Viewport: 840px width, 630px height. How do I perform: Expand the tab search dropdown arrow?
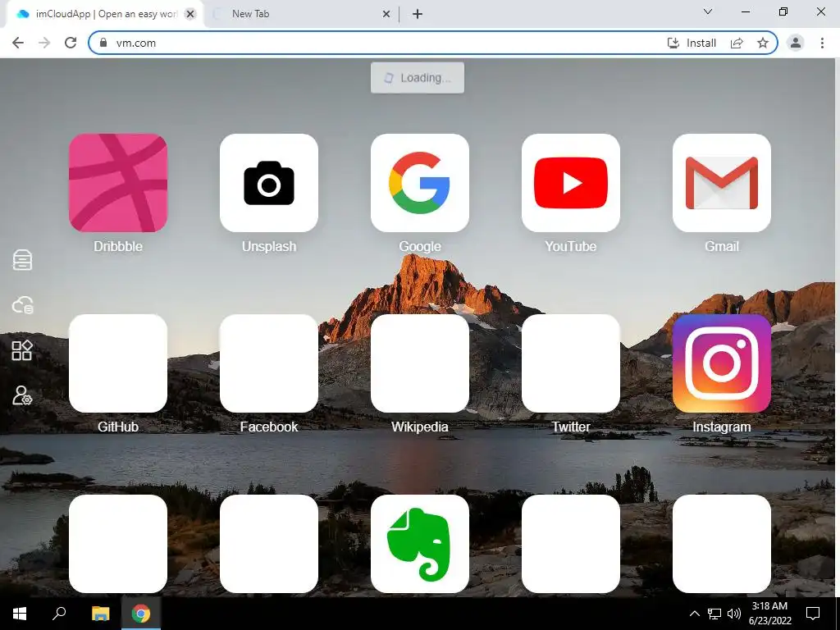pyautogui.click(x=707, y=11)
